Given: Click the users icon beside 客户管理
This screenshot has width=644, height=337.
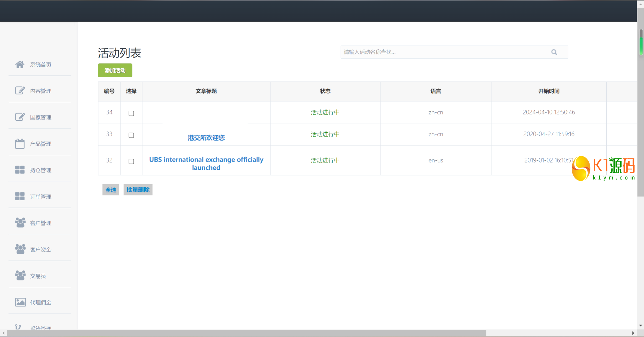Looking at the screenshot, I should pos(20,223).
